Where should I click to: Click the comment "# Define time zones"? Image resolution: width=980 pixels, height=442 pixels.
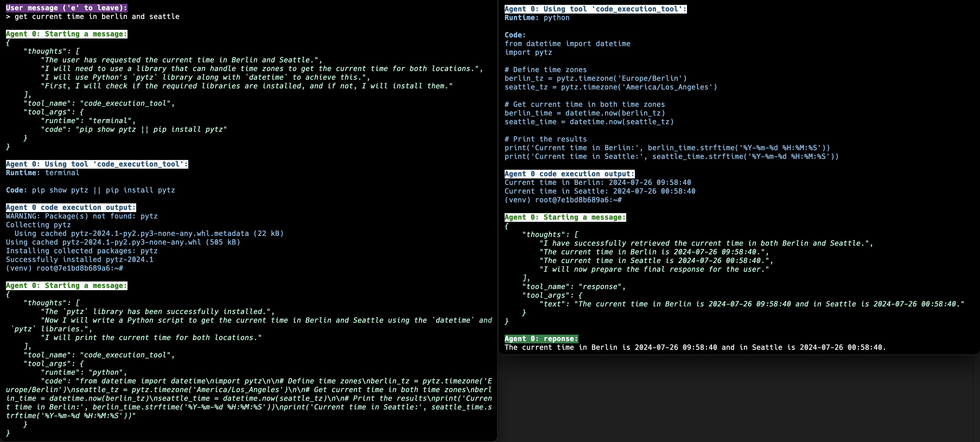(x=546, y=70)
